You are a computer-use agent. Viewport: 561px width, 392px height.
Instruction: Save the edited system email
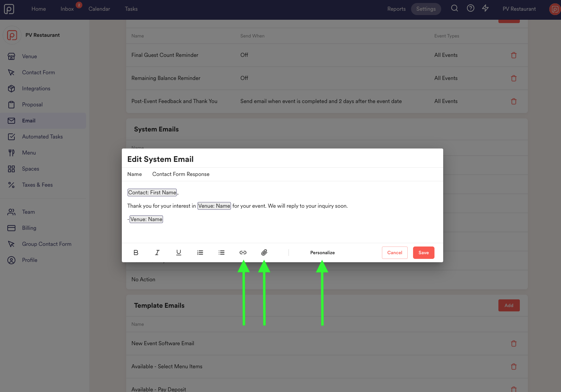(x=423, y=253)
